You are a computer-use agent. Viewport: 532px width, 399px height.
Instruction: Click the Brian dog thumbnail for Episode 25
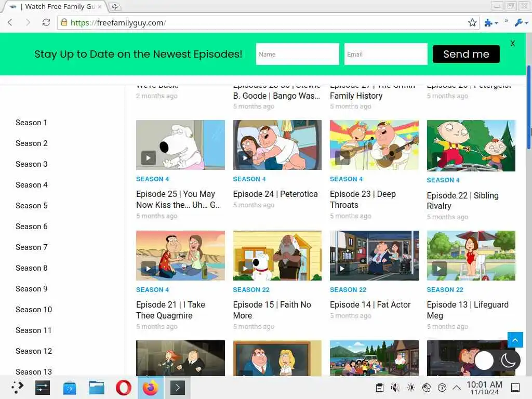coord(180,145)
